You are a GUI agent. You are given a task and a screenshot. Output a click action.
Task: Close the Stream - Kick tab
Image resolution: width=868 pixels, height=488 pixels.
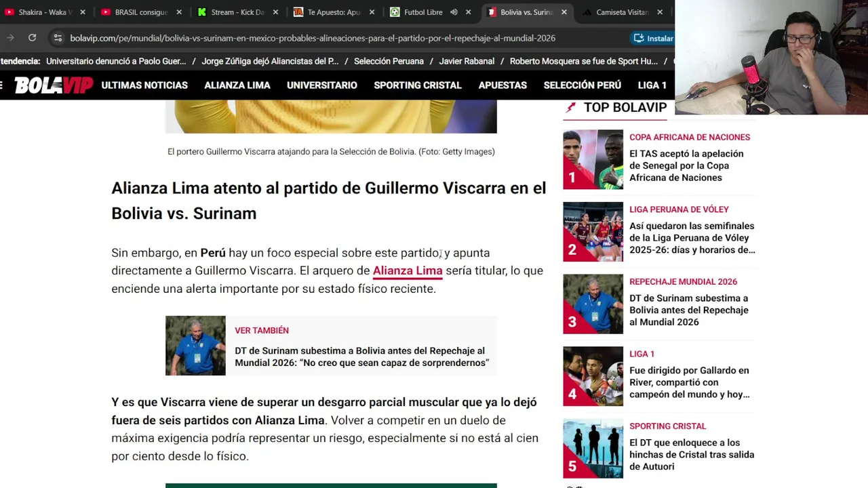click(275, 12)
